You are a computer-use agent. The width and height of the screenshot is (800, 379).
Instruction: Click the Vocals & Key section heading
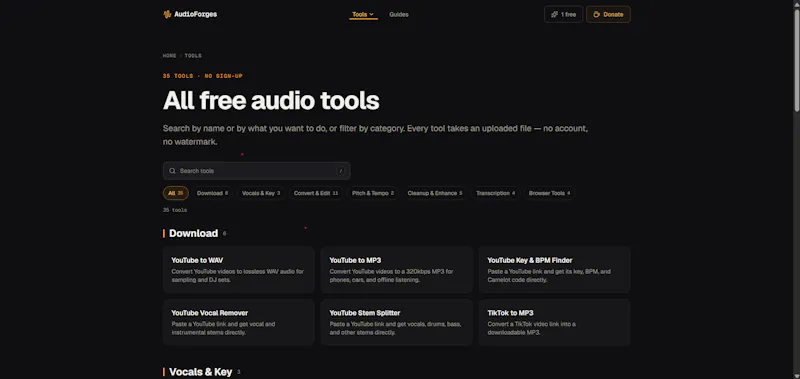200,372
